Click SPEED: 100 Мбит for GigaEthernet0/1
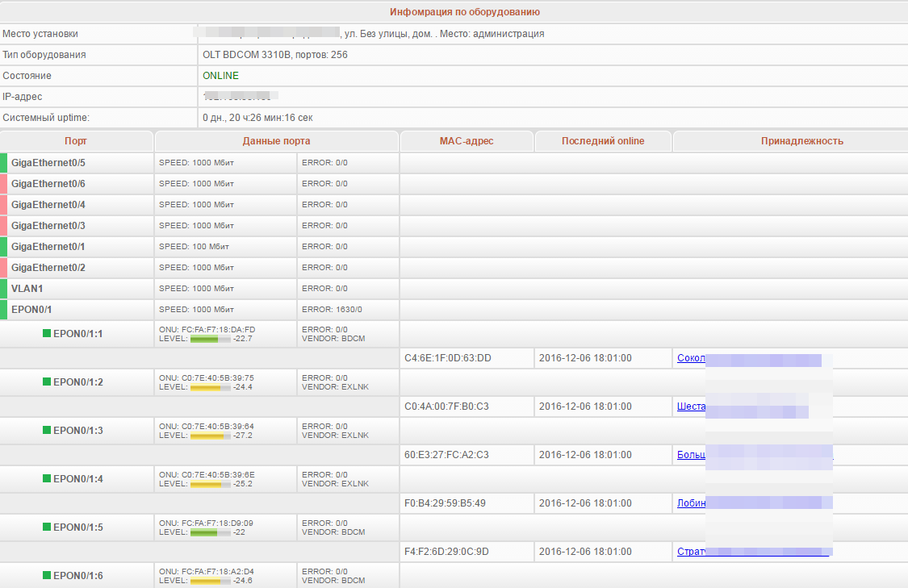This screenshot has width=908, height=588. click(x=194, y=247)
